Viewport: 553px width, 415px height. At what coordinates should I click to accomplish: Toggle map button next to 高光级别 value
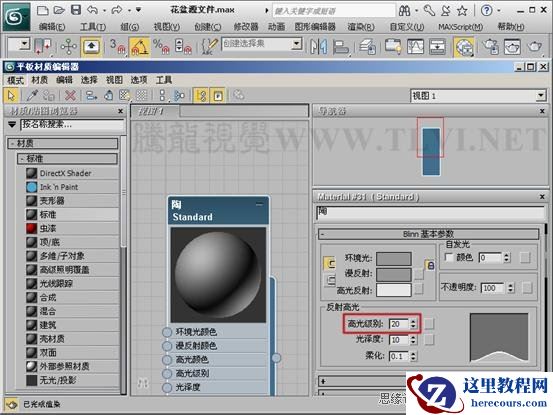point(429,324)
